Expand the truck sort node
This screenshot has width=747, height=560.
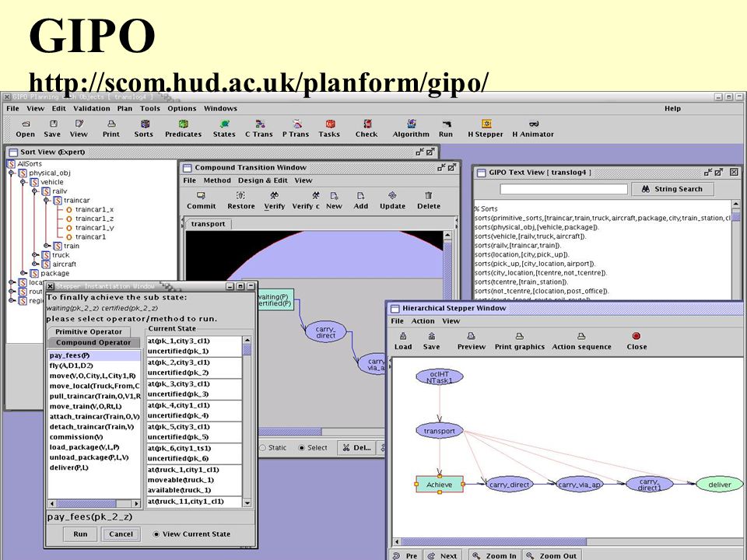click(x=35, y=255)
